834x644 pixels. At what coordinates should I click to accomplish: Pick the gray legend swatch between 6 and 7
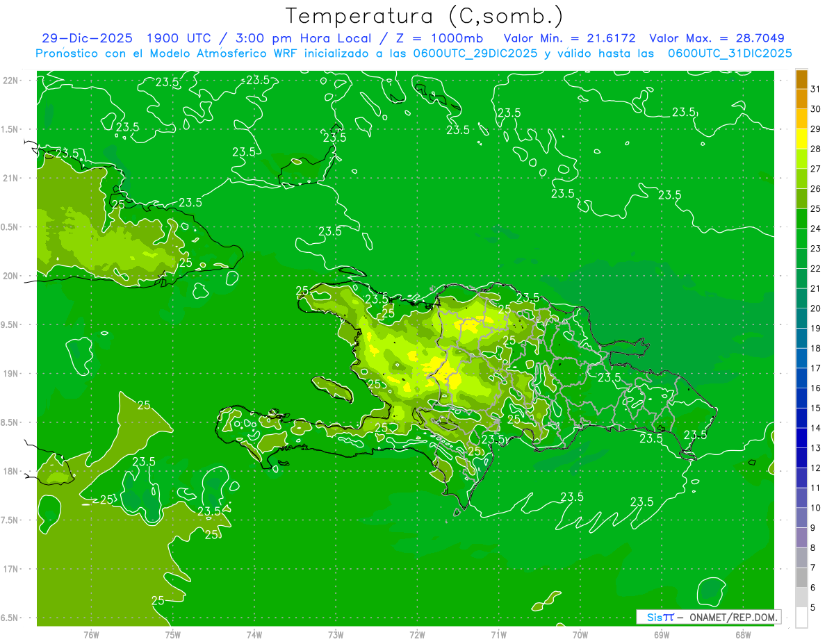(x=801, y=577)
